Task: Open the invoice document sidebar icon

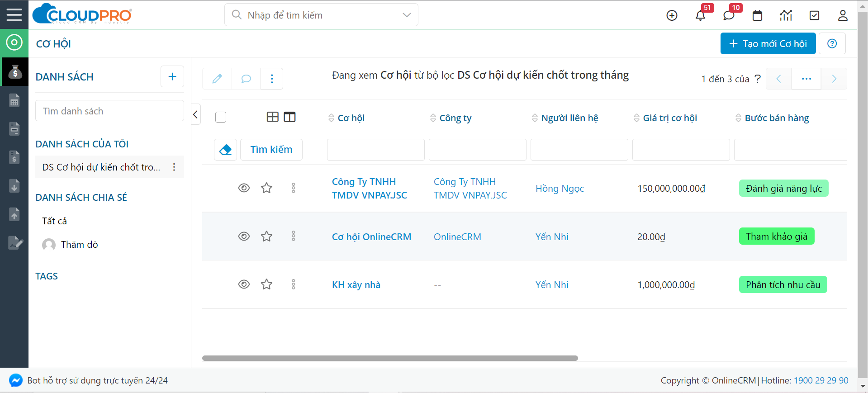Action: tap(14, 129)
